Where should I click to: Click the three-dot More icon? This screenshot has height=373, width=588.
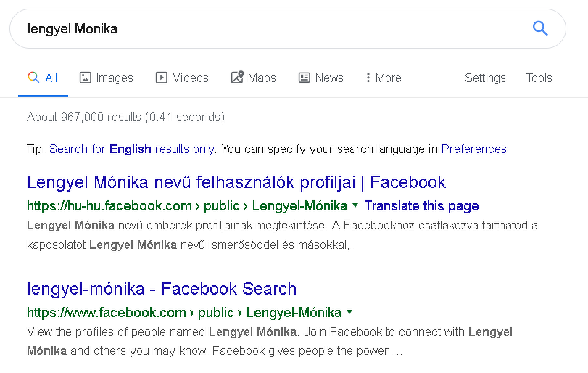368,78
